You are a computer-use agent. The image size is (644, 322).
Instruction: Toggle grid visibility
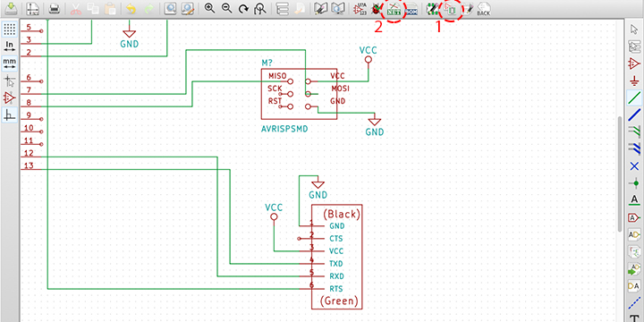tap(10, 30)
